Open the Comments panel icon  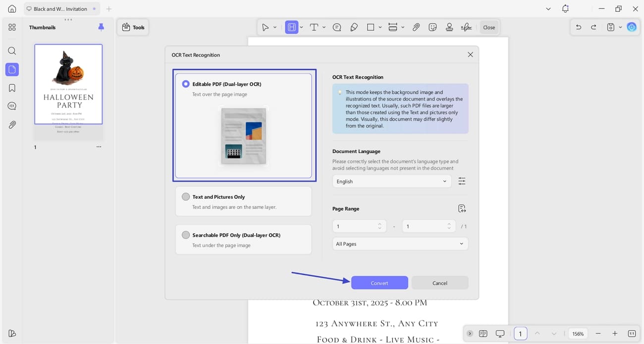pos(12,106)
